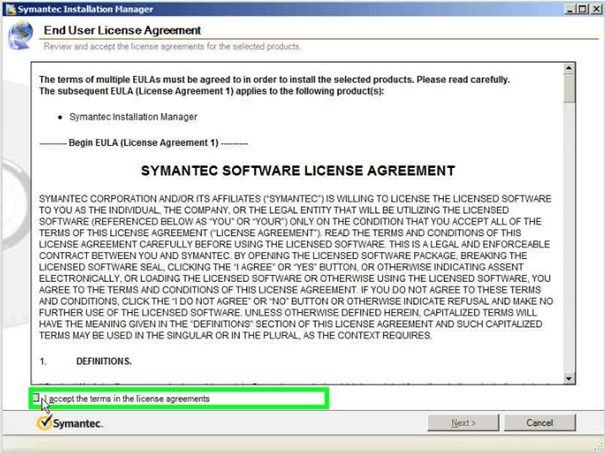
Task: Click the 'End User License Agreement' page title
Action: [122, 31]
